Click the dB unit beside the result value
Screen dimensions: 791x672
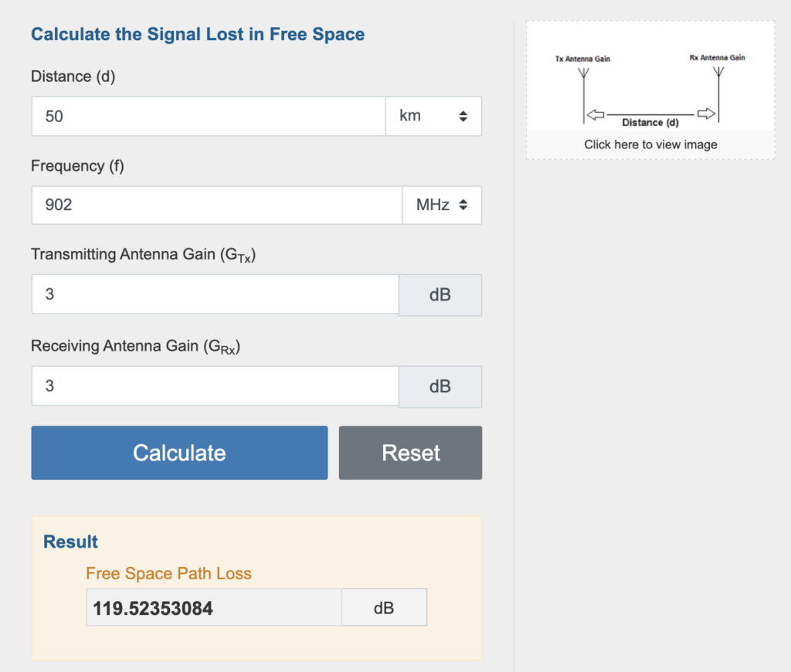pos(384,609)
